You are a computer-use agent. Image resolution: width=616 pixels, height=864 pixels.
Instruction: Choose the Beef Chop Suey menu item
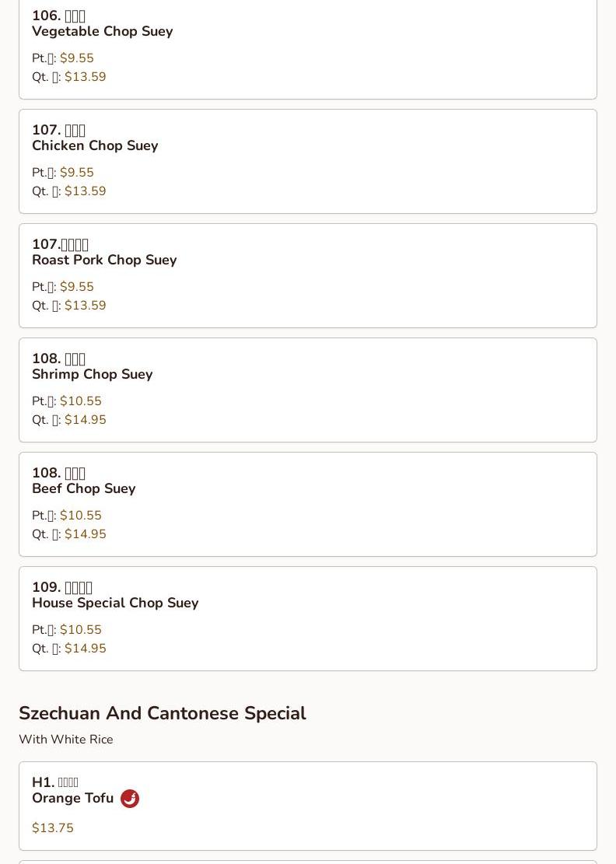308,504
